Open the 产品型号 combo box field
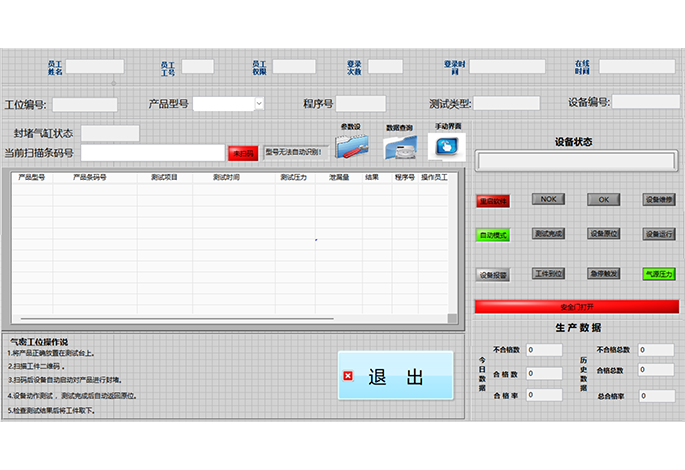This screenshot has width=685, height=470. tap(228, 104)
